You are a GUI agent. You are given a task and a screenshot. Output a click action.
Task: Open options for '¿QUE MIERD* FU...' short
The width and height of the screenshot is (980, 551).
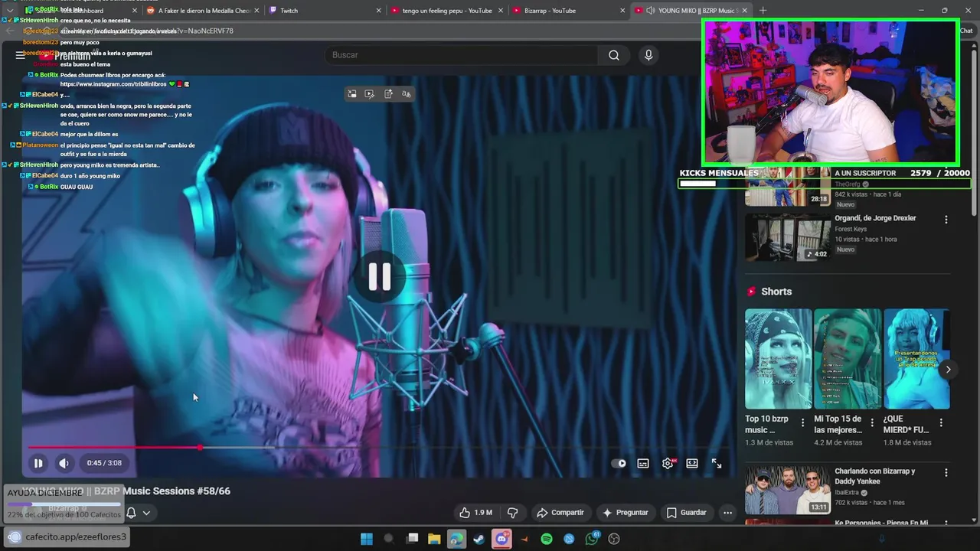[941, 422]
